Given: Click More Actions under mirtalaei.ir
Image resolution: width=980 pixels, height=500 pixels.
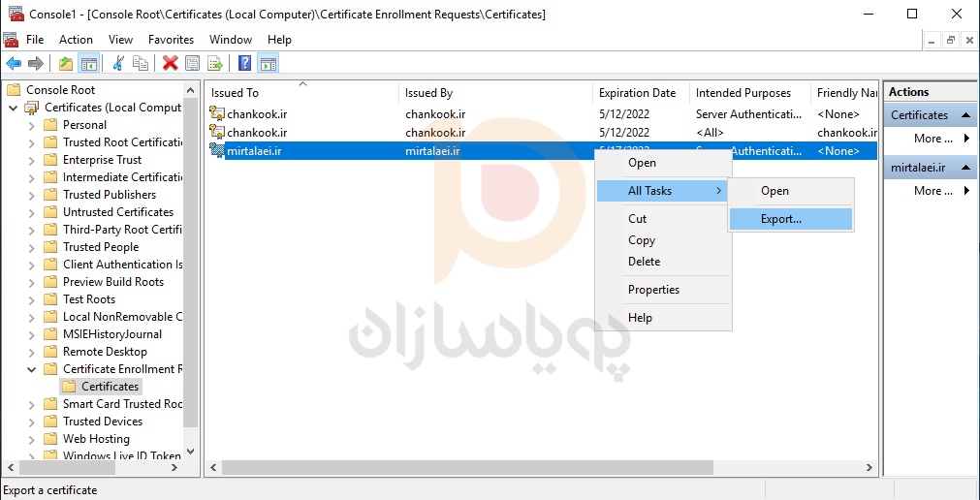Looking at the screenshot, I should tap(928, 191).
